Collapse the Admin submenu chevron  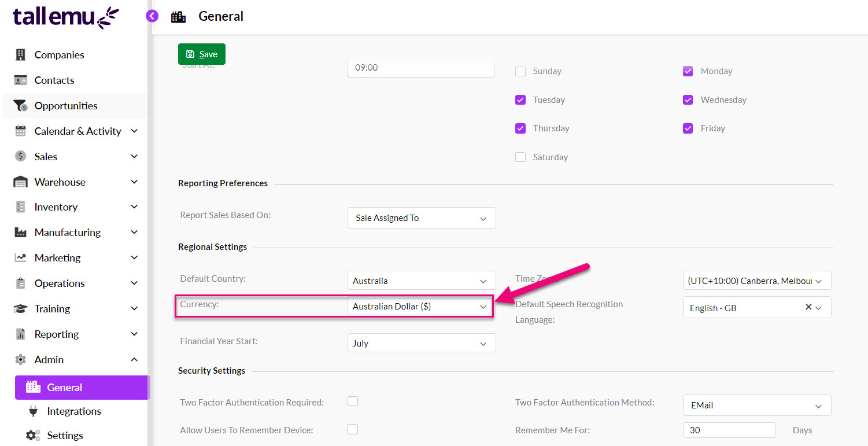coord(134,360)
